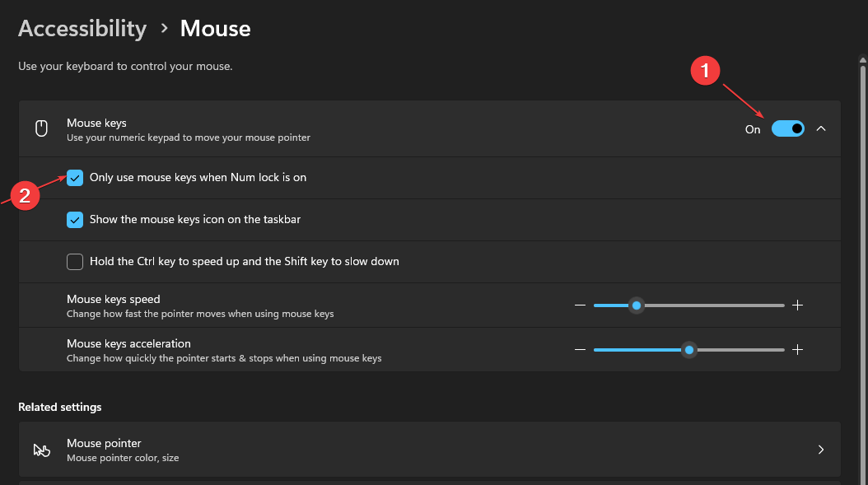Click the Mouse keys header label

96,123
